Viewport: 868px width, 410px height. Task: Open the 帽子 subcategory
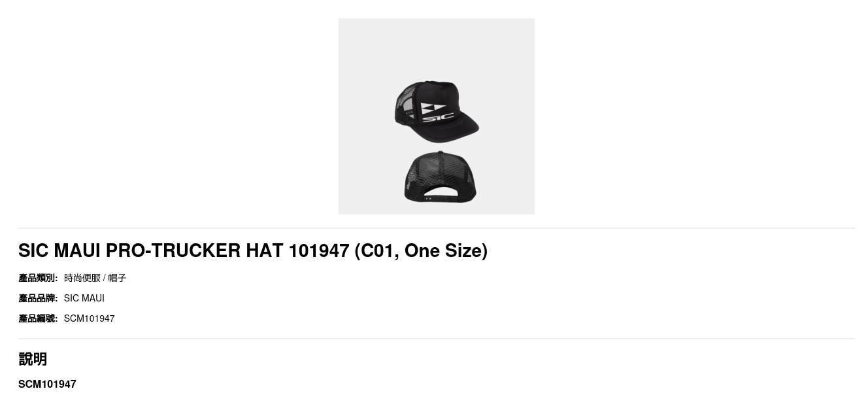click(x=117, y=278)
